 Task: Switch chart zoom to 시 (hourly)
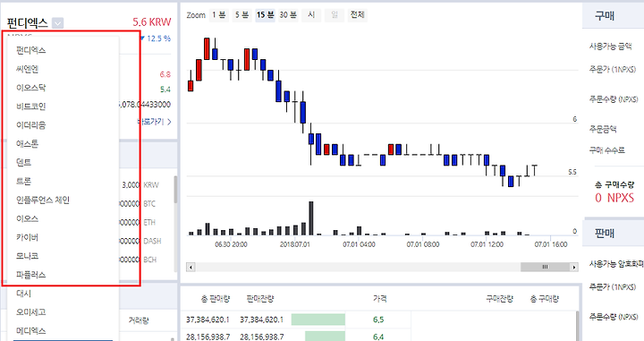coord(311,15)
